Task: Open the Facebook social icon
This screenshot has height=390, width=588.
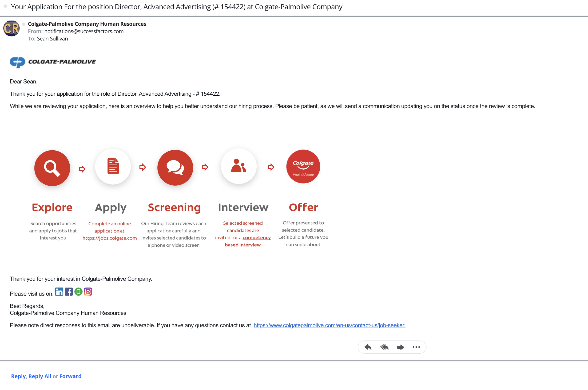Action: 69,292
